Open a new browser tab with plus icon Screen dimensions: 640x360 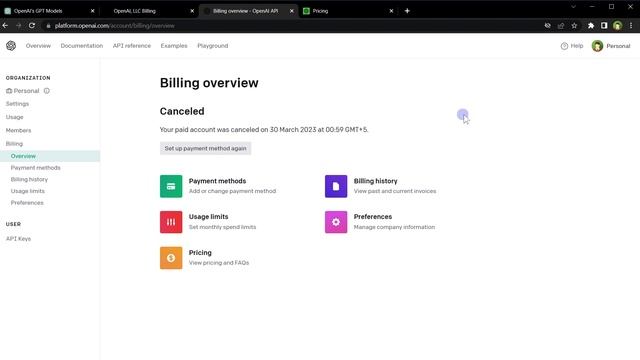tap(407, 11)
